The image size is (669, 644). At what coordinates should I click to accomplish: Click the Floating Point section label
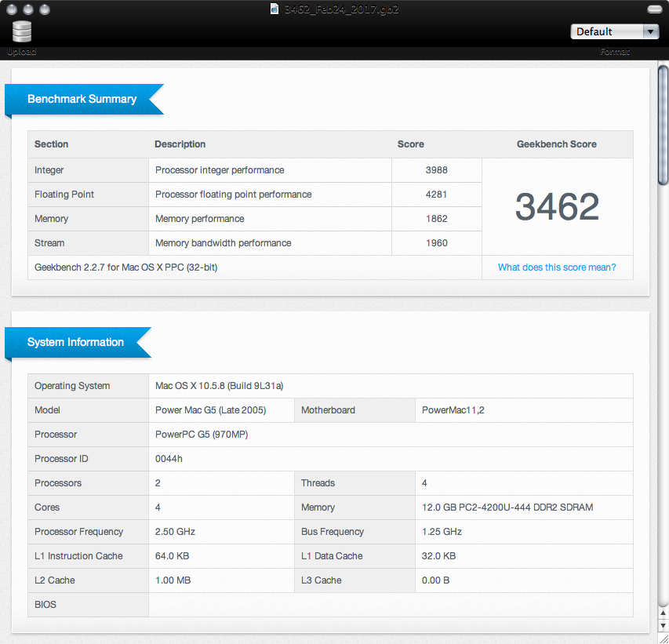pos(64,195)
